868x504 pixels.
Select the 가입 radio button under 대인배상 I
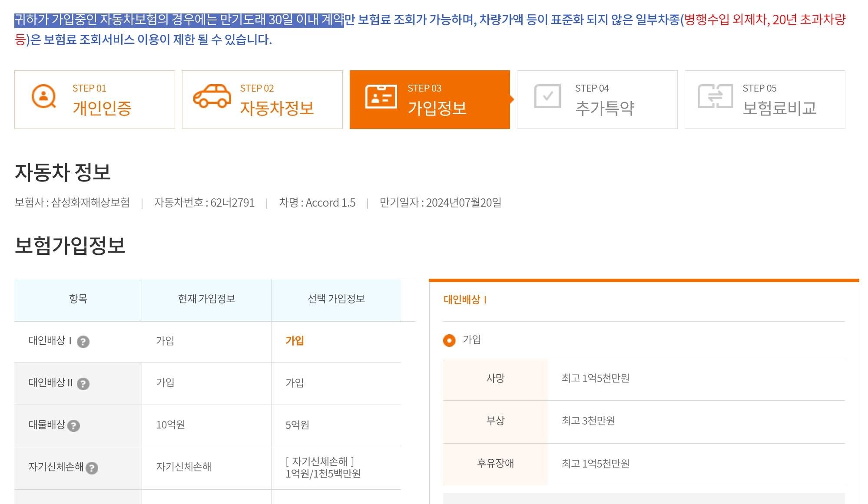tap(449, 340)
